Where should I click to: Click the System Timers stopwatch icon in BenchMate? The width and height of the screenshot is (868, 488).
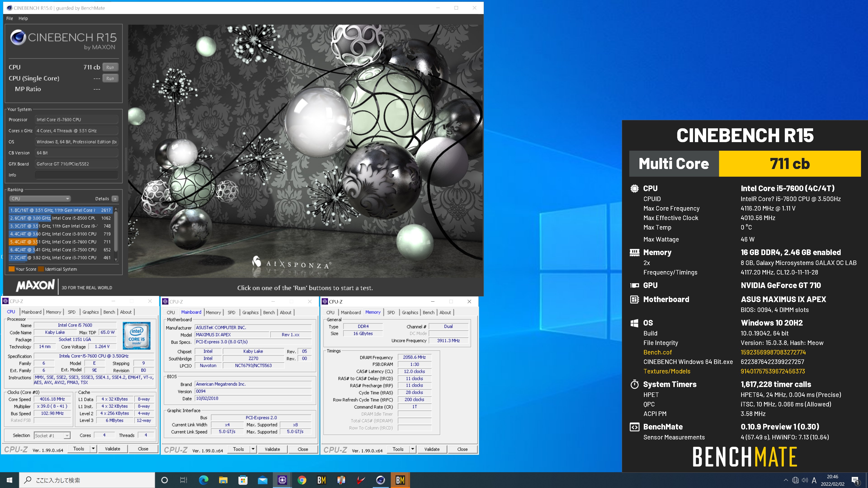pyautogui.click(x=634, y=384)
